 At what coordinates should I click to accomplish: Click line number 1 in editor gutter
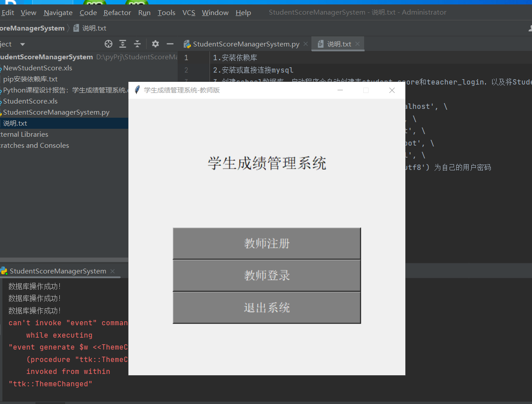coord(186,58)
